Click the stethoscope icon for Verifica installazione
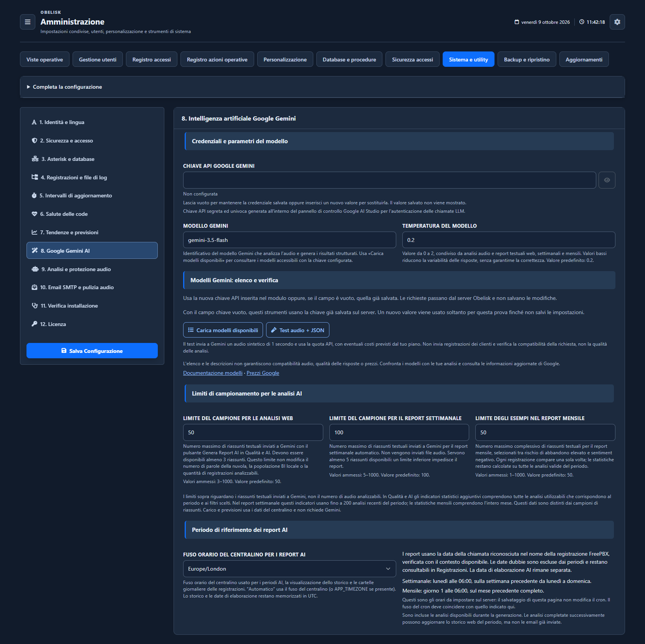 pos(35,306)
